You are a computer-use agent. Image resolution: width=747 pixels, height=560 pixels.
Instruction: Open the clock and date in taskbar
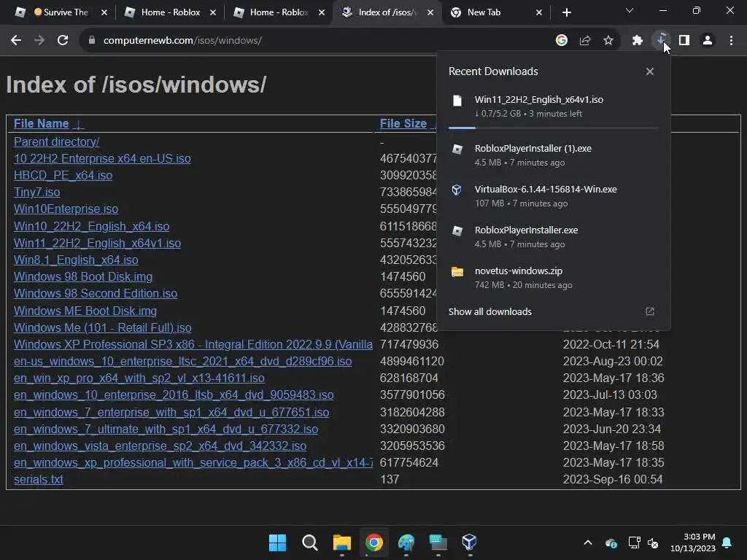coord(693,542)
